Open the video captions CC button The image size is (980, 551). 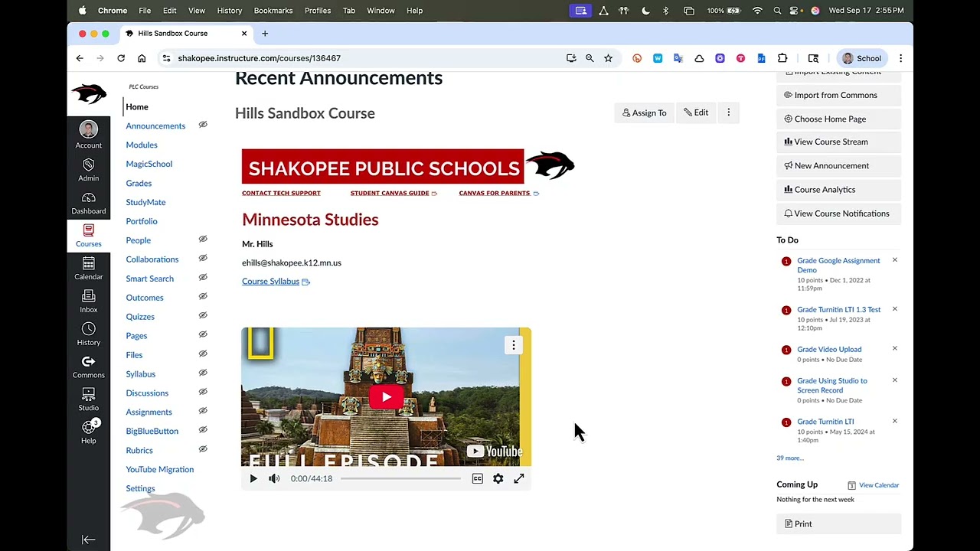tap(478, 478)
